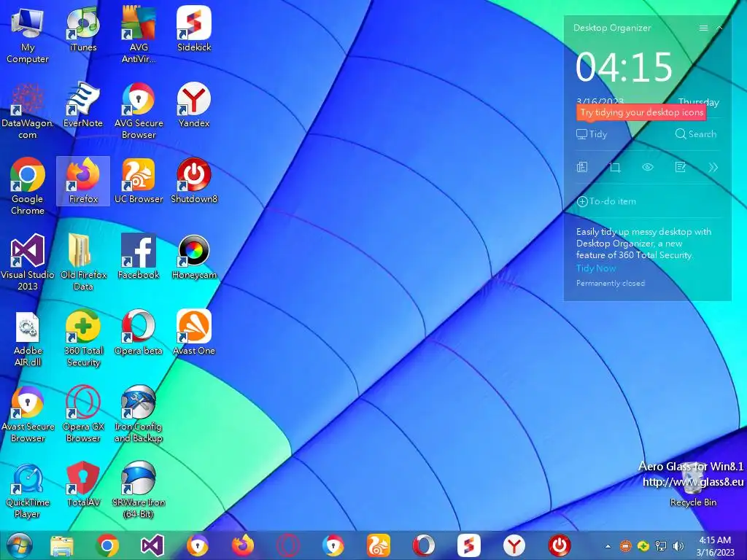Select the Old Firefox Data folder

(x=83, y=262)
